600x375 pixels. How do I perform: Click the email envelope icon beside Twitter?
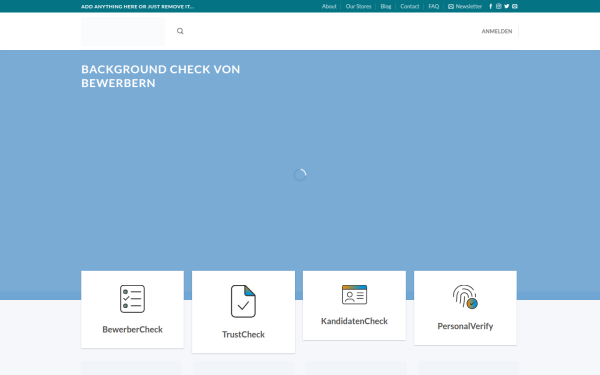point(515,6)
